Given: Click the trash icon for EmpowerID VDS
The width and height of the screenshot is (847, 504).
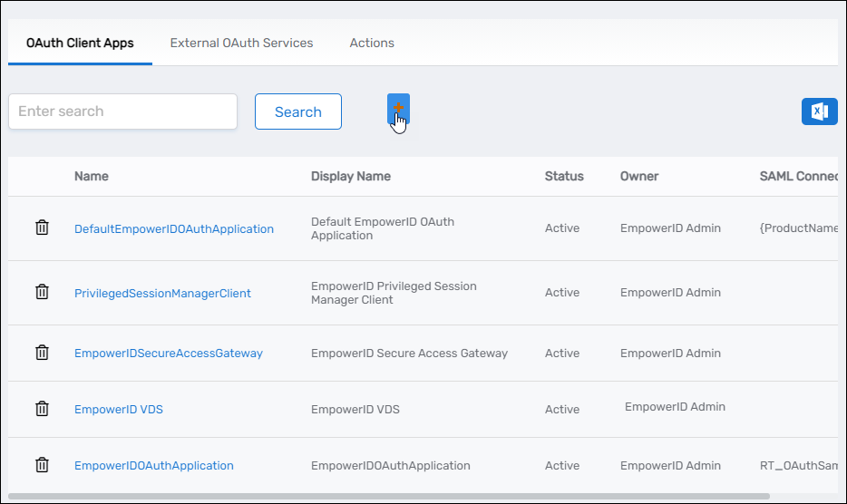Looking at the screenshot, I should [x=42, y=409].
